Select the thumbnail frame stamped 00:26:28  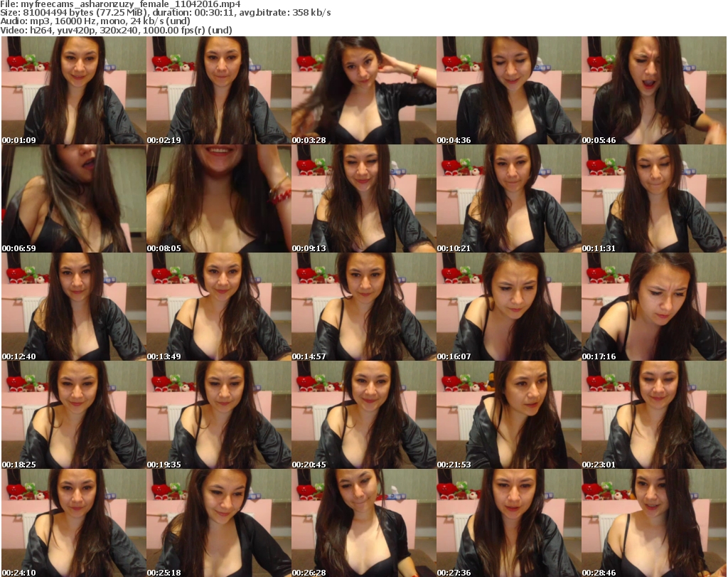[364, 523]
